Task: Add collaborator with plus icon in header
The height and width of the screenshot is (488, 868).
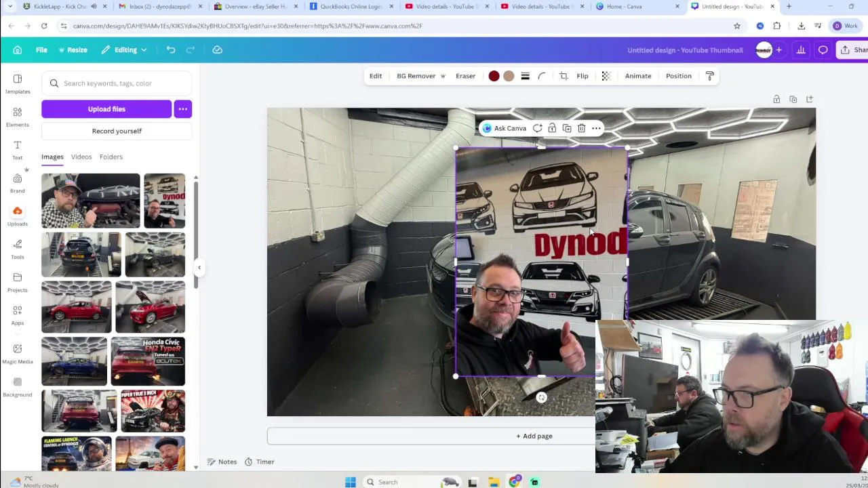Action: click(778, 50)
